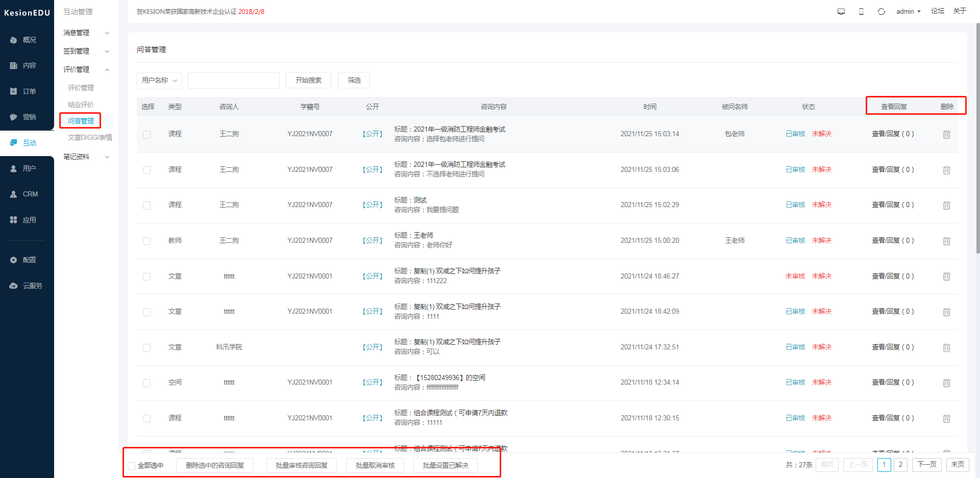980x478 pixels.
Task: Open the desktop preview icon in header
Action: coord(841,12)
